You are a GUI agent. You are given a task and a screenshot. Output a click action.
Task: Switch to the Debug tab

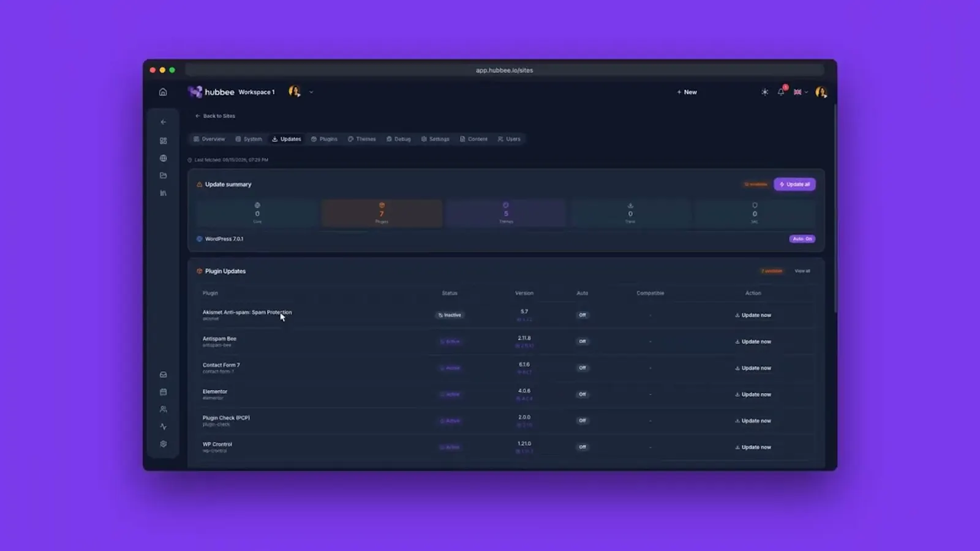click(399, 139)
